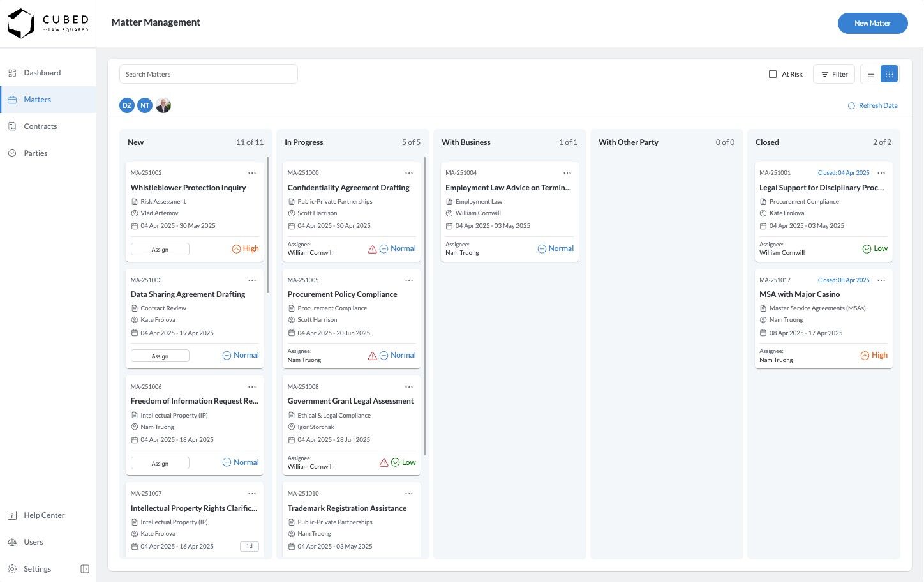Open the three-dot menu on MA-251004
The image size is (924, 583).
(x=567, y=173)
